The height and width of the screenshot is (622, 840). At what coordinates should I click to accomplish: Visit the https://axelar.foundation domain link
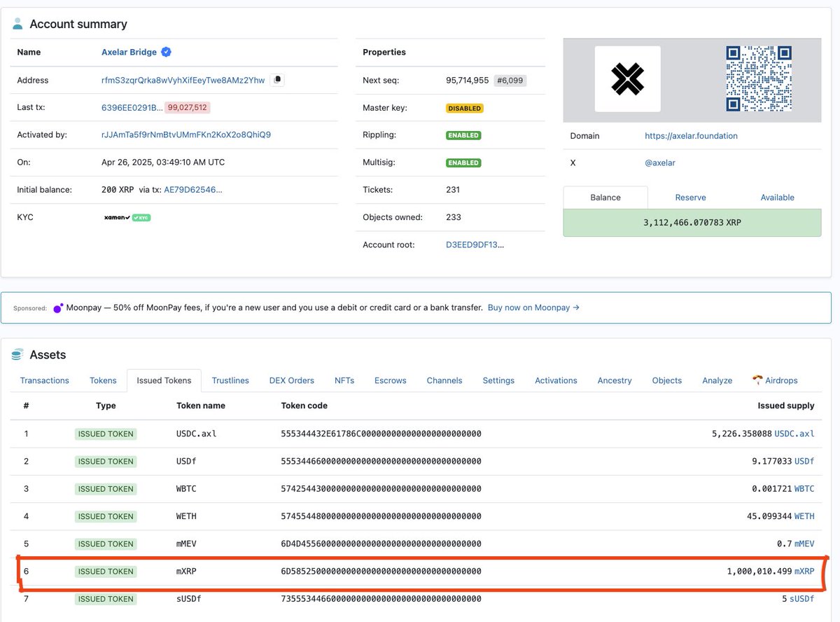[x=691, y=136]
